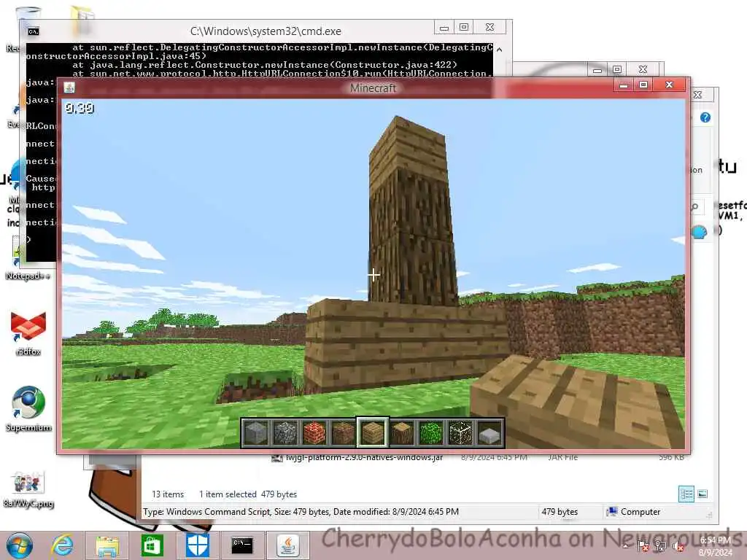The image size is (747, 560).
Task: Maximize the cmd.exe window
Action: pyautogui.click(x=463, y=27)
